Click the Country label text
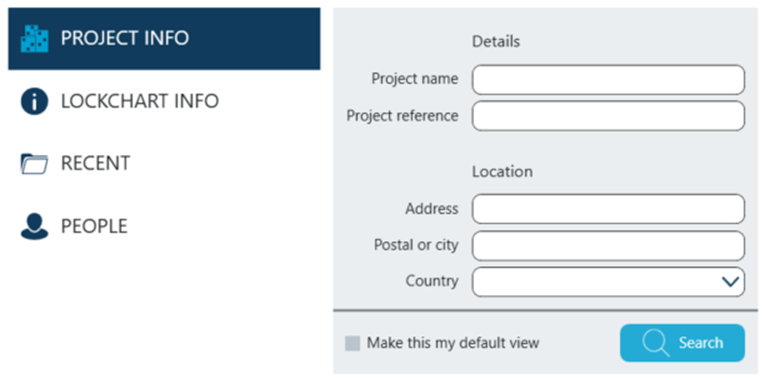765x378 pixels. [x=432, y=281]
